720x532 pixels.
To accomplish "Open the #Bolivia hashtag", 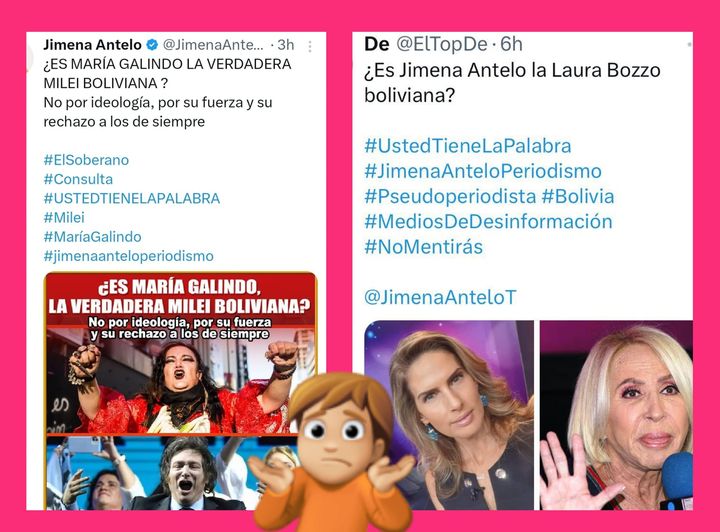I will pyautogui.click(x=578, y=196).
